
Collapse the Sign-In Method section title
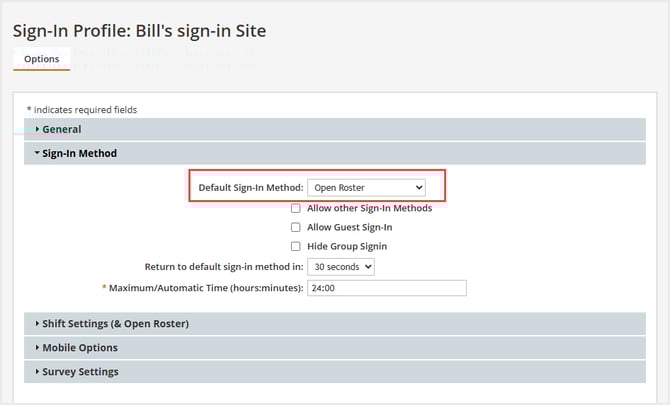[x=79, y=153]
